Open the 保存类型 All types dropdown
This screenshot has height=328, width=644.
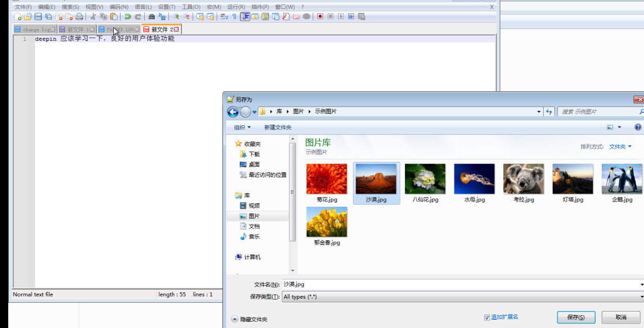pos(463,297)
